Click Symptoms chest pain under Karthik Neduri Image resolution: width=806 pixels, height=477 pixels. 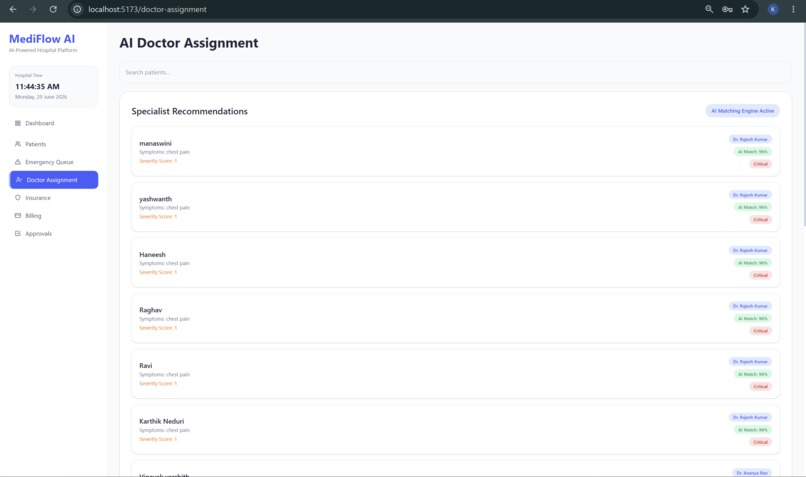pyautogui.click(x=164, y=430)
